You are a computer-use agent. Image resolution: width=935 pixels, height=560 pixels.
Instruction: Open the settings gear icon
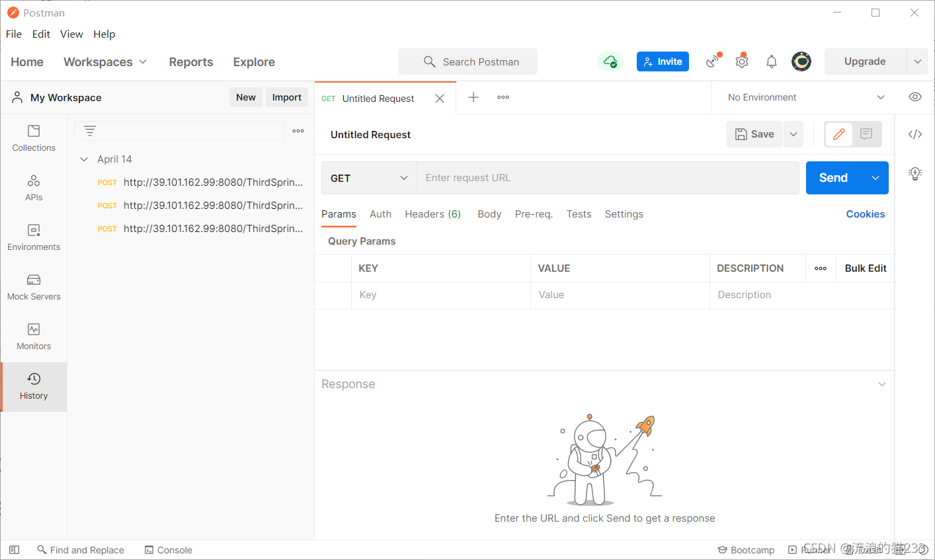742,61
